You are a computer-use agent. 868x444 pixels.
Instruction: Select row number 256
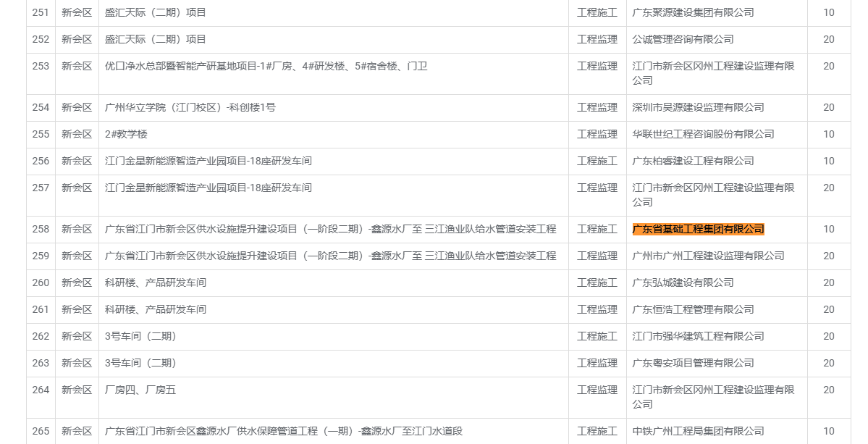coord(41,161)
